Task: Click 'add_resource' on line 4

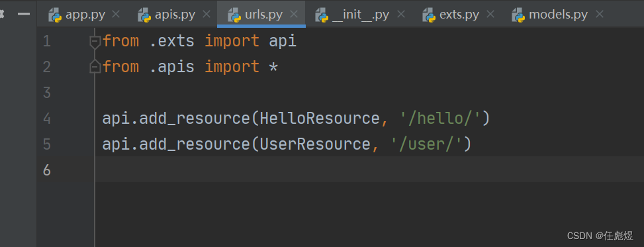Action: (x=195, y=119)
